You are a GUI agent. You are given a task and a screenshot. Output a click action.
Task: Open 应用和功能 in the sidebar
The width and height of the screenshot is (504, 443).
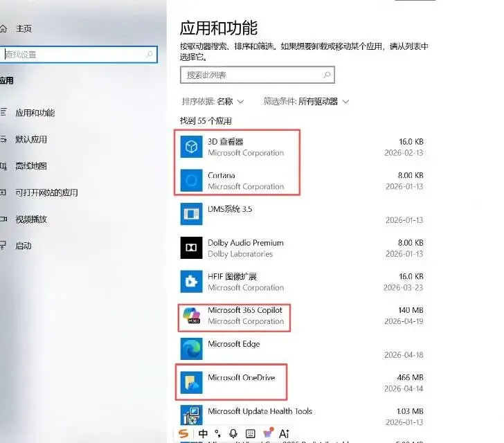click(35, 113)
